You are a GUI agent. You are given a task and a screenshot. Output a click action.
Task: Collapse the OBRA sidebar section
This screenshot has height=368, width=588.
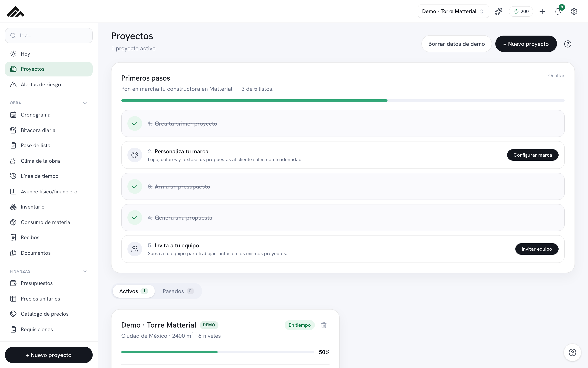pyautogui.click(x=85, y=103)
